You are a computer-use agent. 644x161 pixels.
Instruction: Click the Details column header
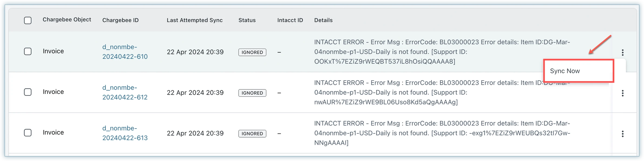pos(323,20)
